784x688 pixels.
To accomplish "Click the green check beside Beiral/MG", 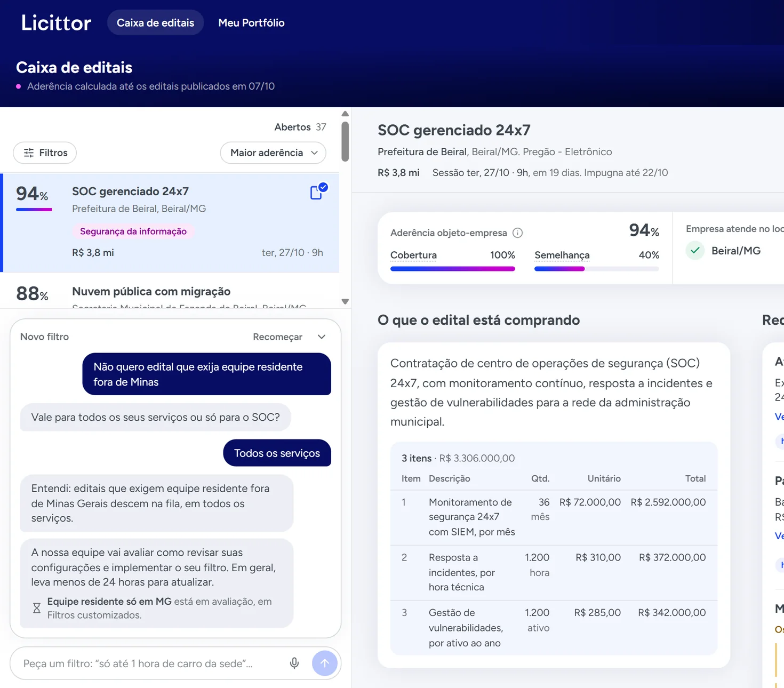I will (x=695, y=250).
